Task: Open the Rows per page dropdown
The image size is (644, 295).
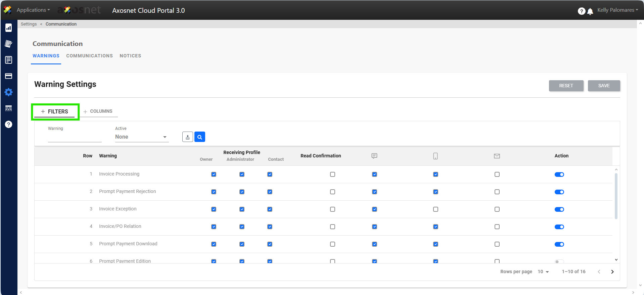Action: point(543,272)
